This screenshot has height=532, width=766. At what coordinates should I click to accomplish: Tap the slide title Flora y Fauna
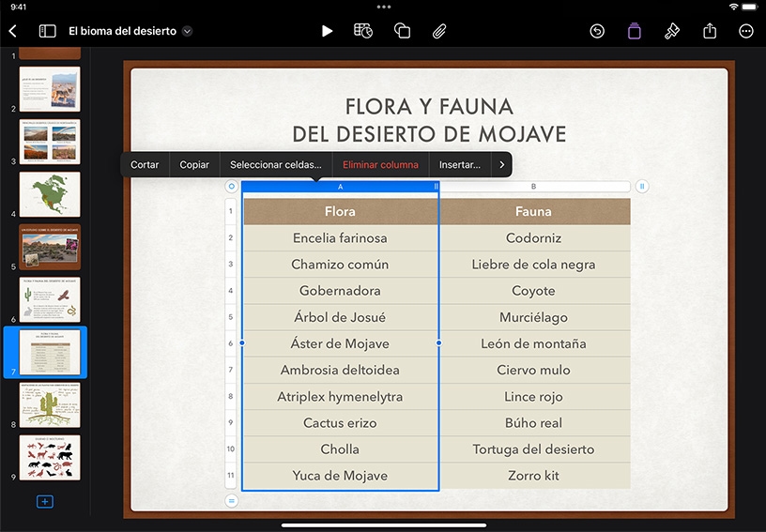(429, 120)
